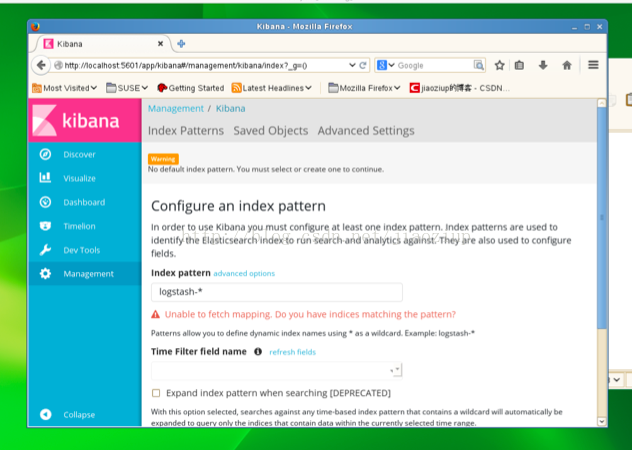Viewport: 632px width, 450px height.
Task: Select the Management gear icon
Action: click(x=45, y=273)
